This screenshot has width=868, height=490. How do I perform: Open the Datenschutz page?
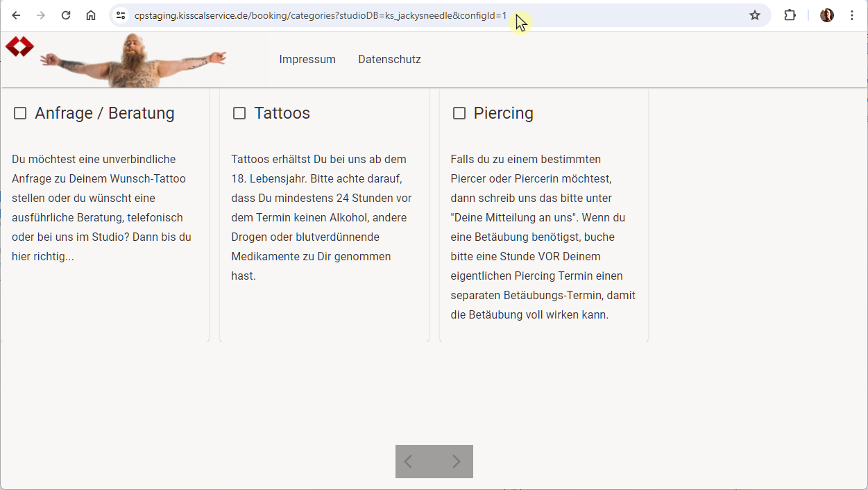click(x=389, y=60)
